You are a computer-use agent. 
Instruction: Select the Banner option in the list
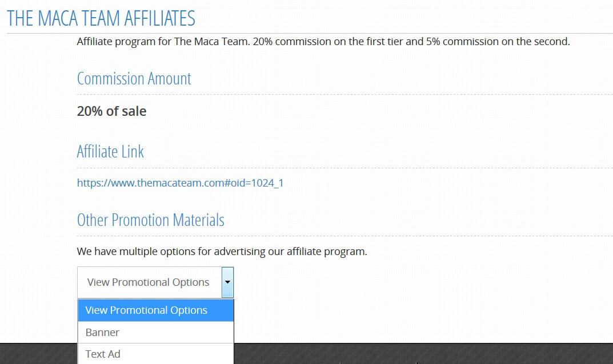tap(155, 333)
